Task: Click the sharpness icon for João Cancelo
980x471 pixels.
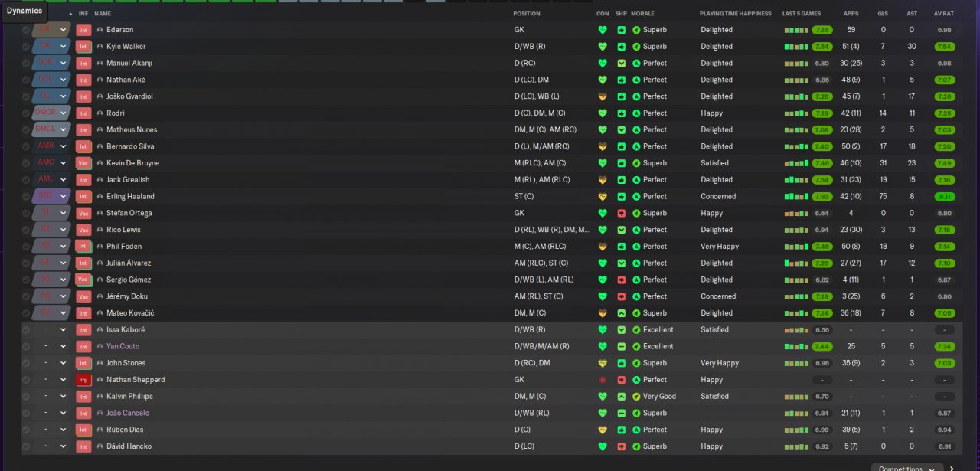Action: 622,413
